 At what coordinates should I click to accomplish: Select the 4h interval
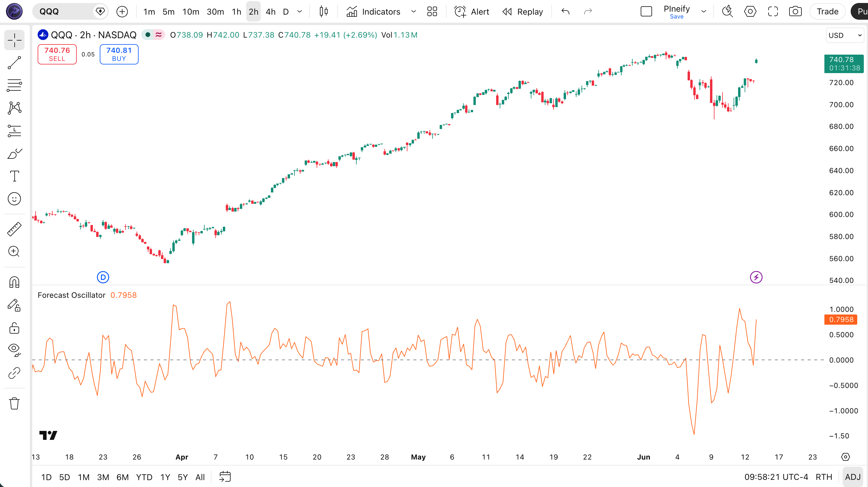click(x=271, y=12)
